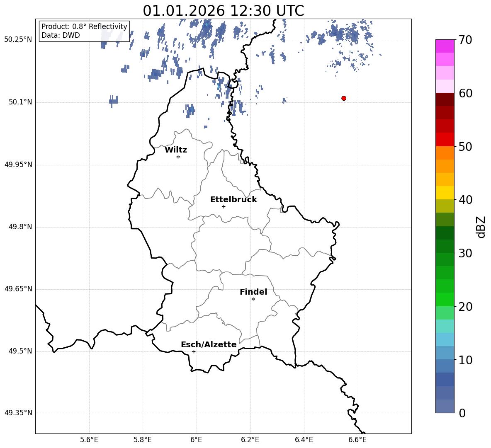491x448 pixels.
Task: Click the colorbar tick label 50
Action: click(465, 146)
